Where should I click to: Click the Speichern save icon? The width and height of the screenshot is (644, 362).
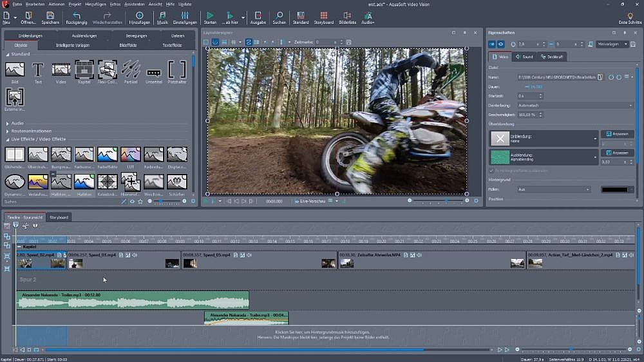coord(50,16)
